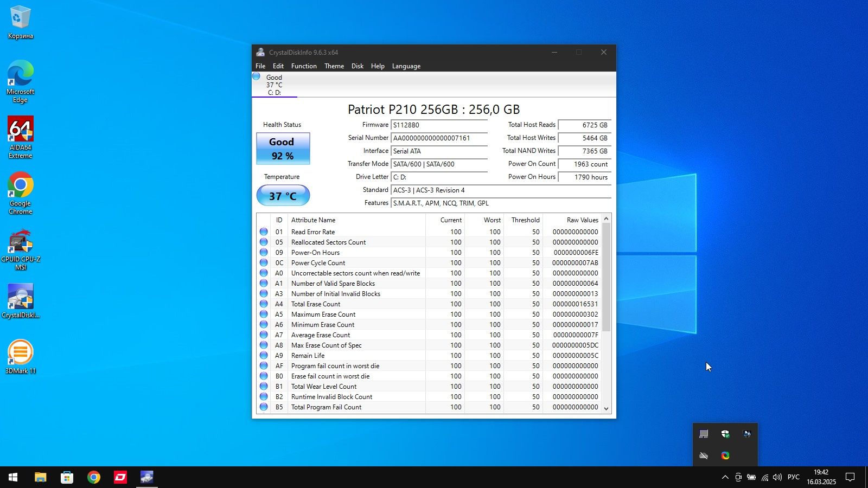The width and height of the screenshot is (868, 488).
Task: Select the Total Wear Level Count row
Action: click(429, 386)
